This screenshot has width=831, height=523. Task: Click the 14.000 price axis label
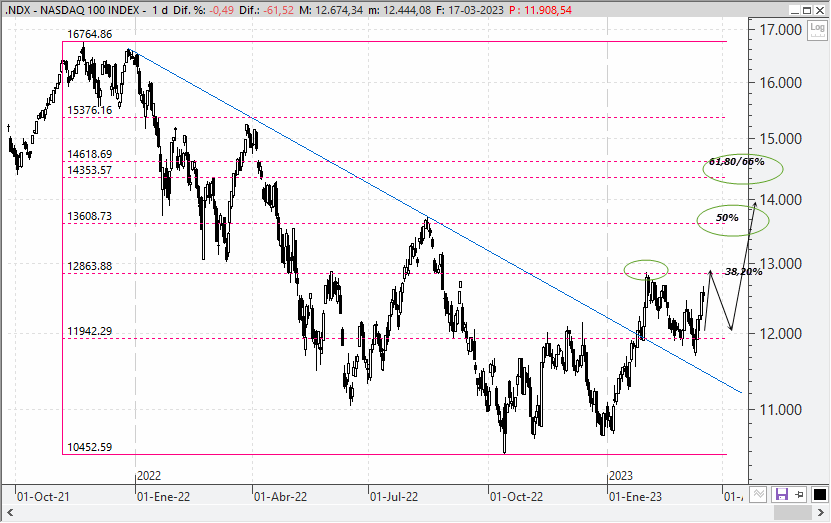781,200
